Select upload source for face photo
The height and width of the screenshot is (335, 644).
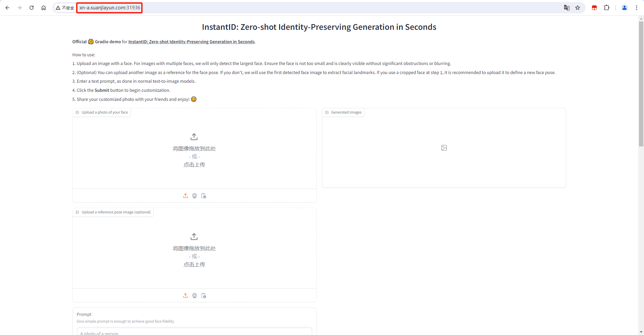(185, 196)
